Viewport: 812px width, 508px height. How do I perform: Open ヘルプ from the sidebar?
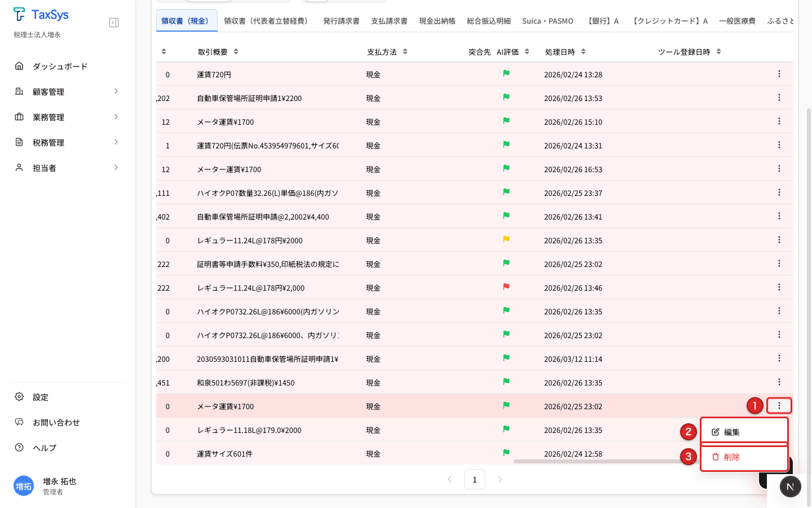pos(45,448)
